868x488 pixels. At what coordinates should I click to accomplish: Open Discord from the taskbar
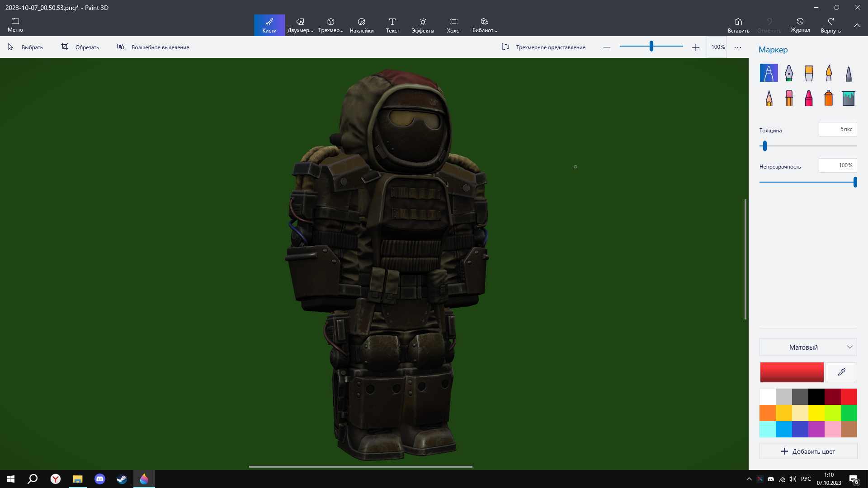(x=99, y=479)
